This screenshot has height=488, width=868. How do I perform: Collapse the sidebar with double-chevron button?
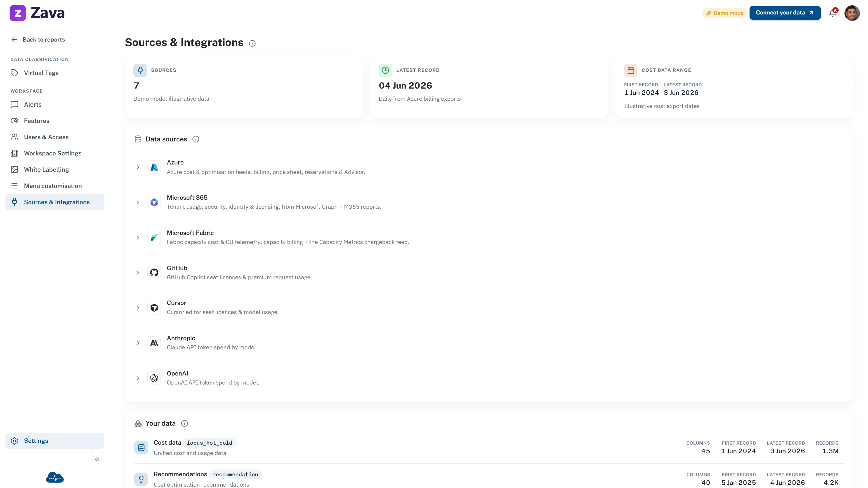[x=97, y=459]
